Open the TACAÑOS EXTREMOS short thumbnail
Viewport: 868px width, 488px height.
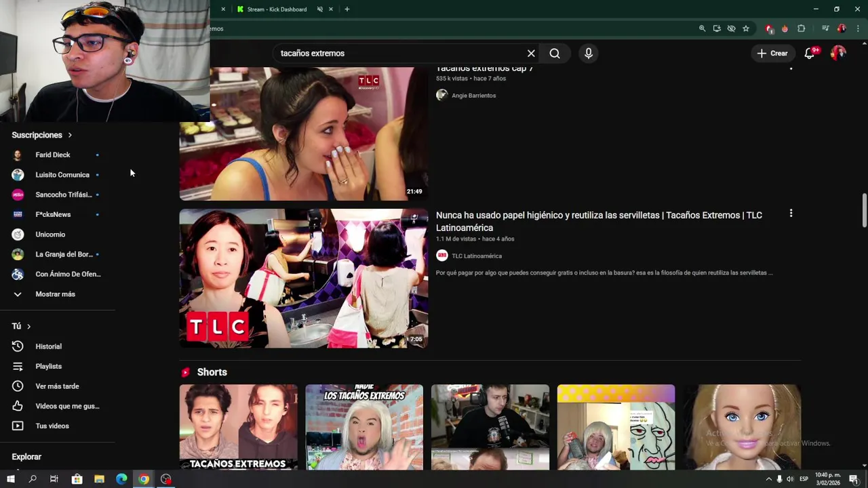click(x=239, y=427)
